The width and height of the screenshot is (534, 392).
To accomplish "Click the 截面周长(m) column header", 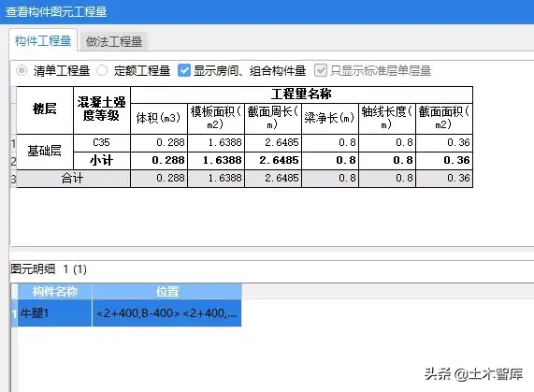I will click(273, 119).
